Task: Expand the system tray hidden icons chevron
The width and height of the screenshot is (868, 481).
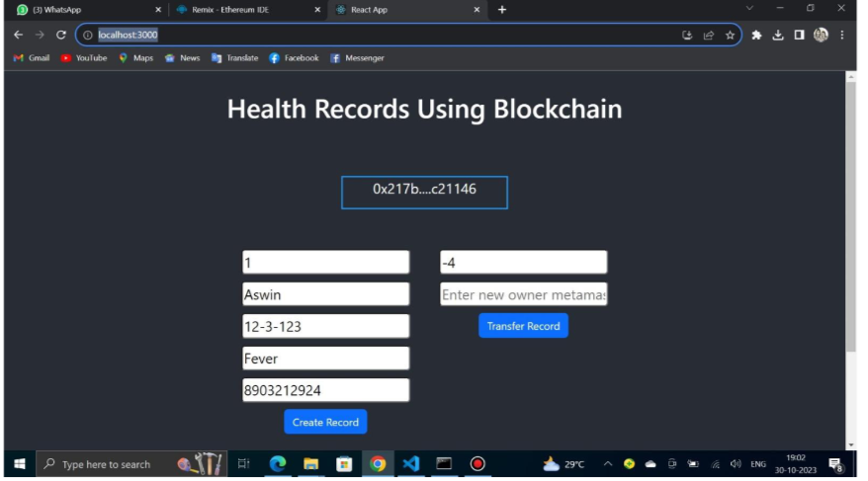Action: pos(608,464)
